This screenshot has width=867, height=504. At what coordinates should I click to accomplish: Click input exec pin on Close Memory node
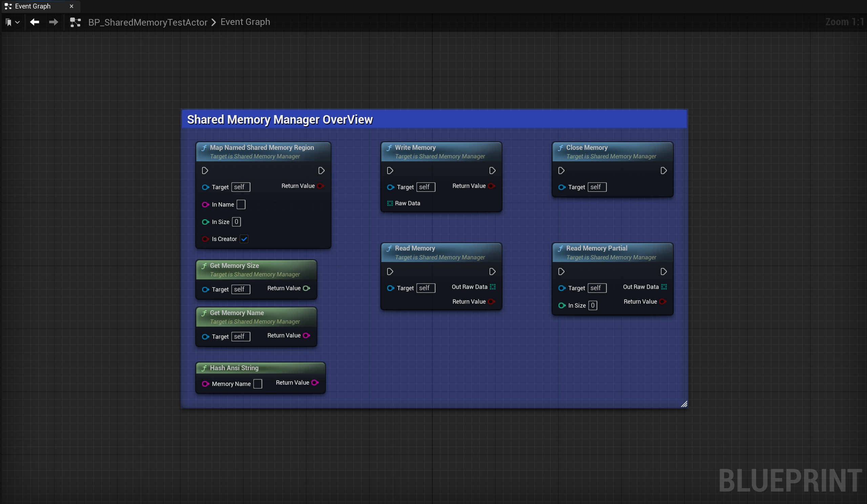(561, 171)
